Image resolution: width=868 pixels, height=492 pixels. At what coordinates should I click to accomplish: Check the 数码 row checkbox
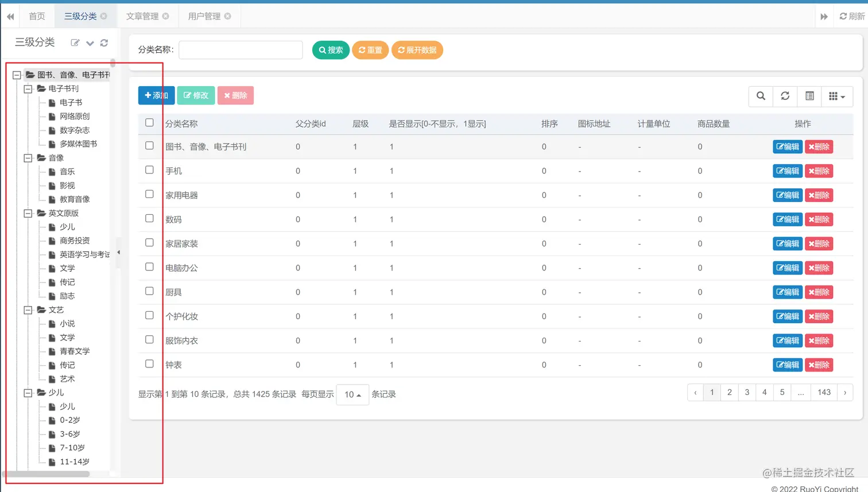pos(149,218)
